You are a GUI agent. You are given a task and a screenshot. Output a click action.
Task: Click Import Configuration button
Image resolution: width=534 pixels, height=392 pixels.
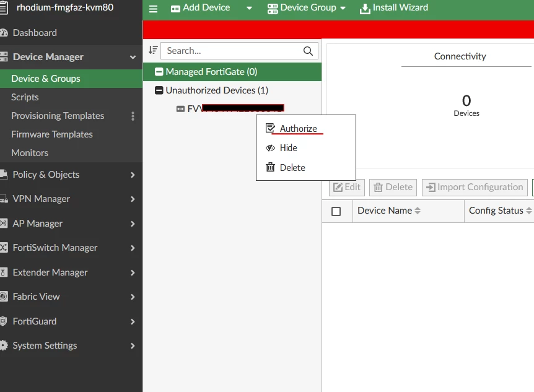click(475, 187)
